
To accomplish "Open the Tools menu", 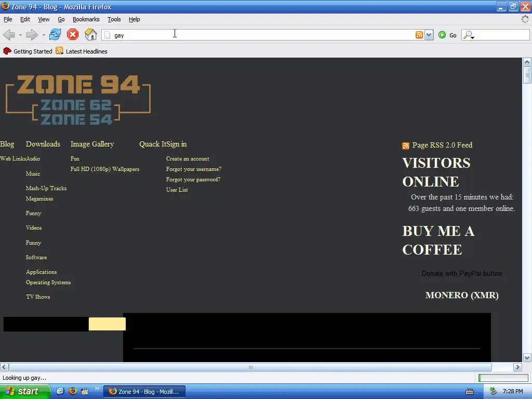I will 114,19.
